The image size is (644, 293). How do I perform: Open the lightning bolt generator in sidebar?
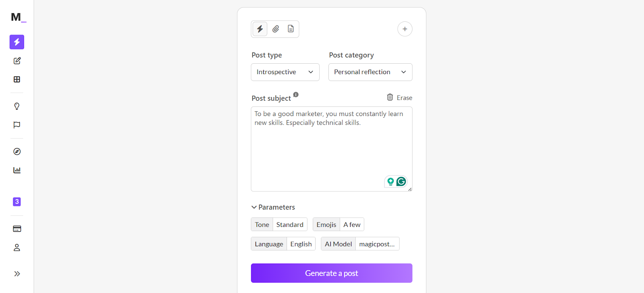click(17, 42)
